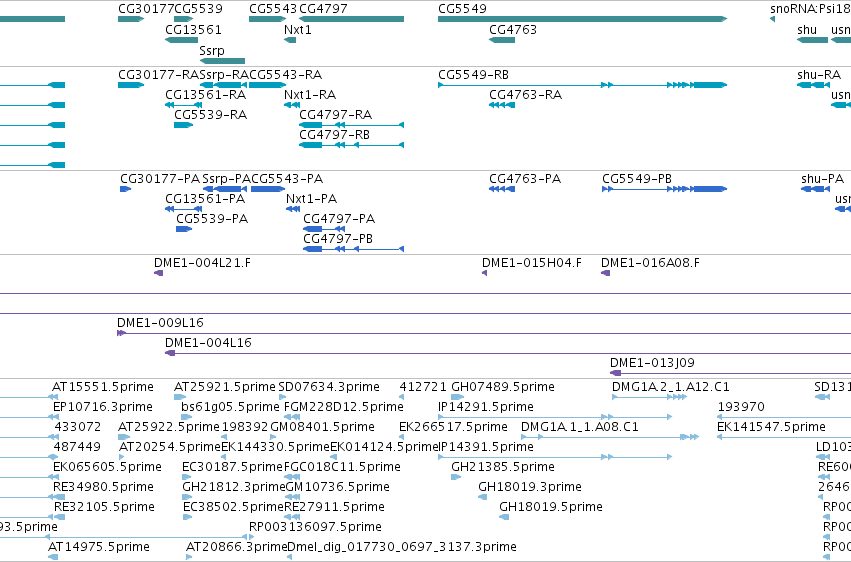Click the DME1-004L16 clone label
The width and height of the screenshot is (851, 562).
click(x=208, y=342)
